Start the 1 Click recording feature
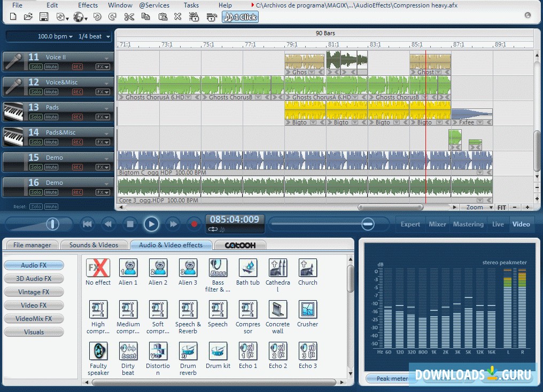This screenshot has height=392, width=543. coord(240,17)
